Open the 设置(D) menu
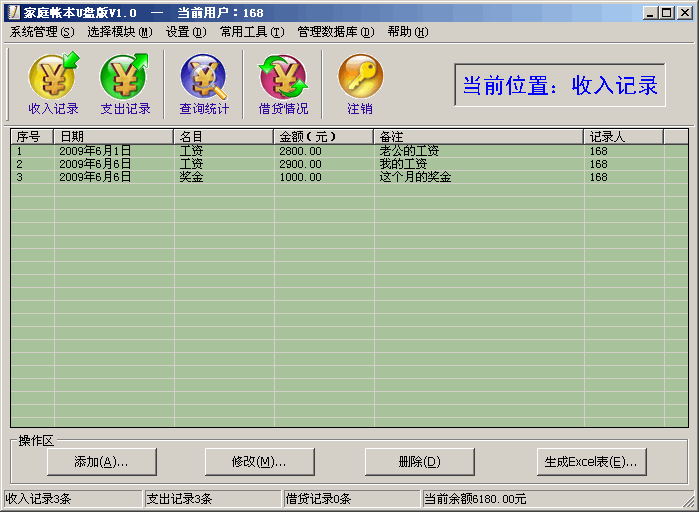This screenshot has height=512, width=699. coord(186,32)
